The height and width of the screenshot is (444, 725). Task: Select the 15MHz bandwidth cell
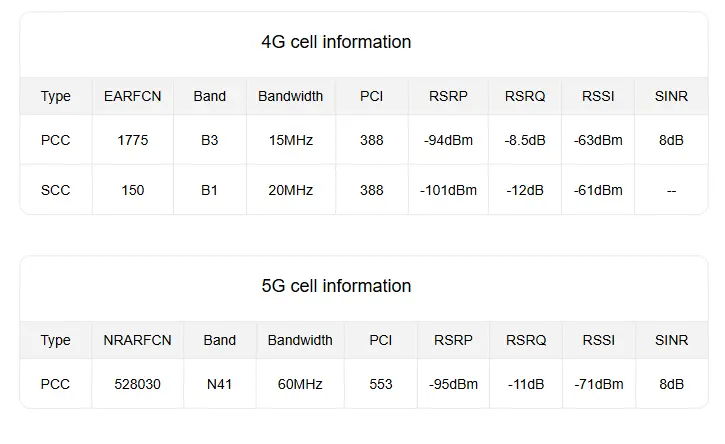[291, 140]
